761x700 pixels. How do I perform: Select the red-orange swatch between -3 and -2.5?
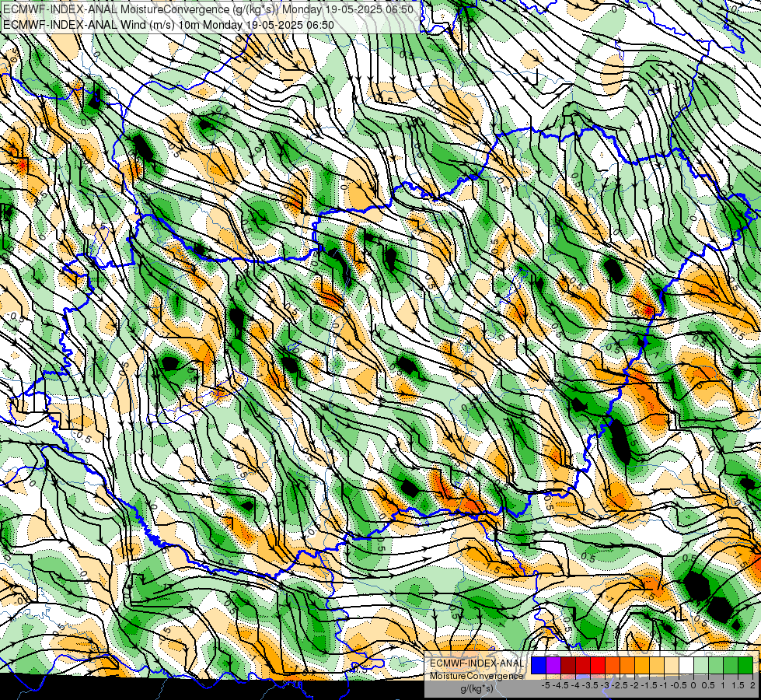tap(613, 666)
